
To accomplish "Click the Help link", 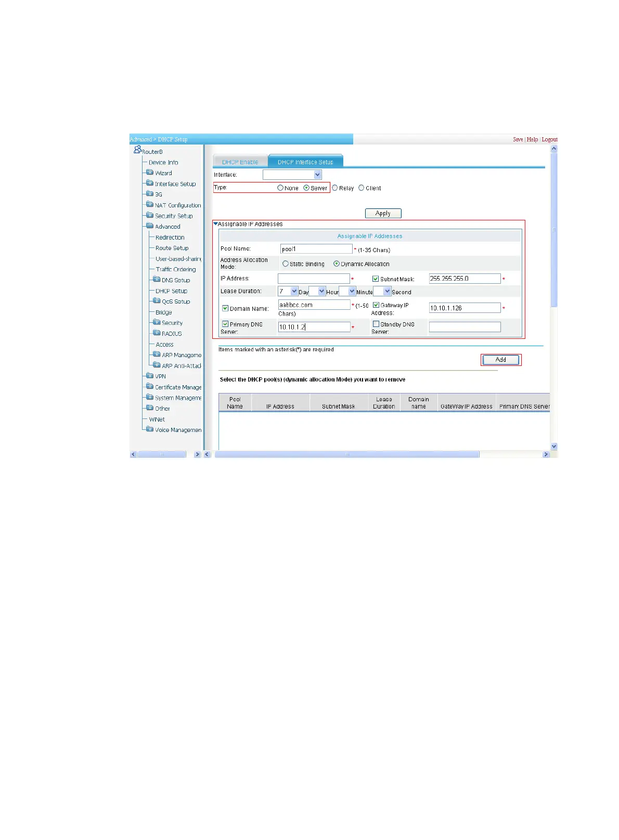I will 532,139.
